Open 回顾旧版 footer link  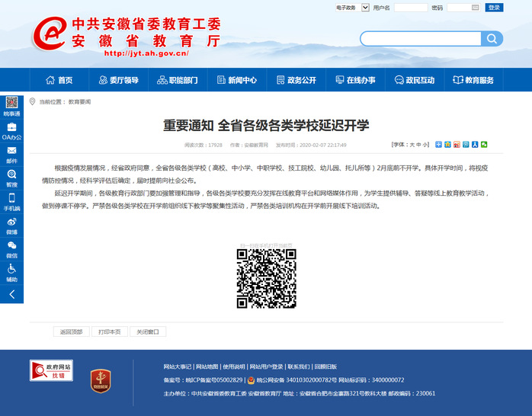[325, 366]
